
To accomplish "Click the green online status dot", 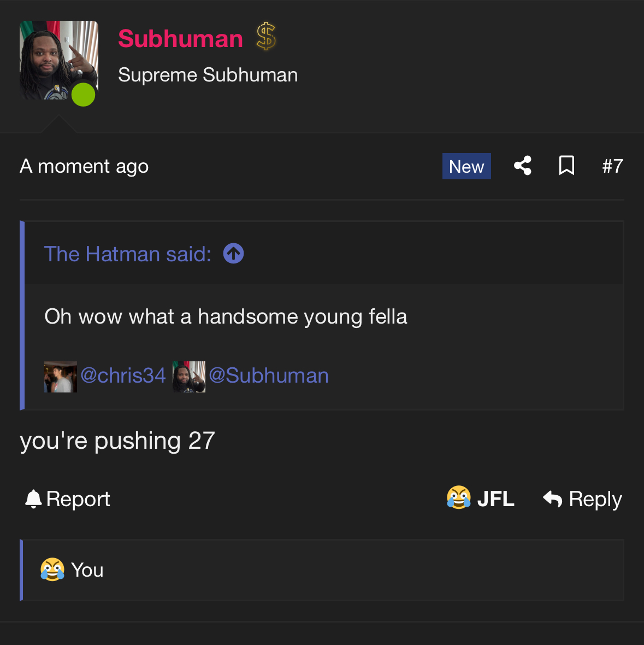I will click(x=84, y=95).
